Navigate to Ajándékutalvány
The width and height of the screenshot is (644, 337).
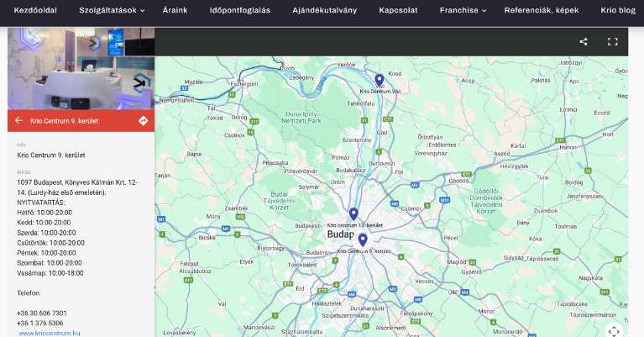click(x=324, y=10)
